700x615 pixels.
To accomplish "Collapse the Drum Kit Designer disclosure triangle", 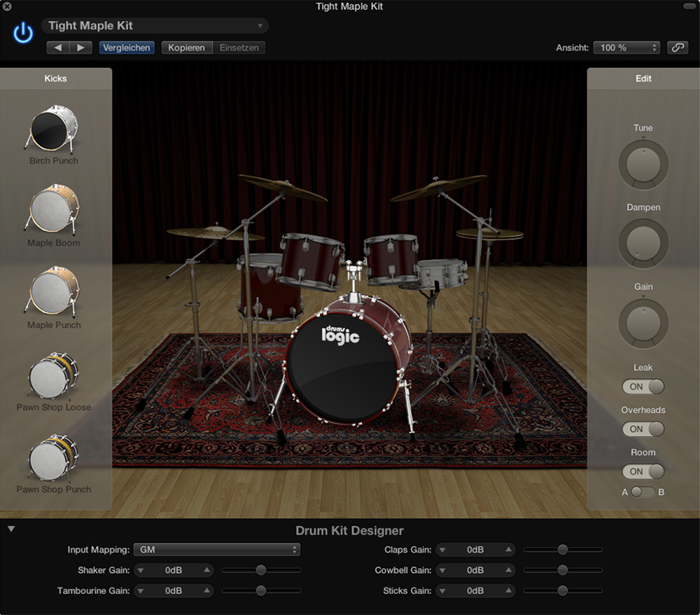I will click(11, 529).
